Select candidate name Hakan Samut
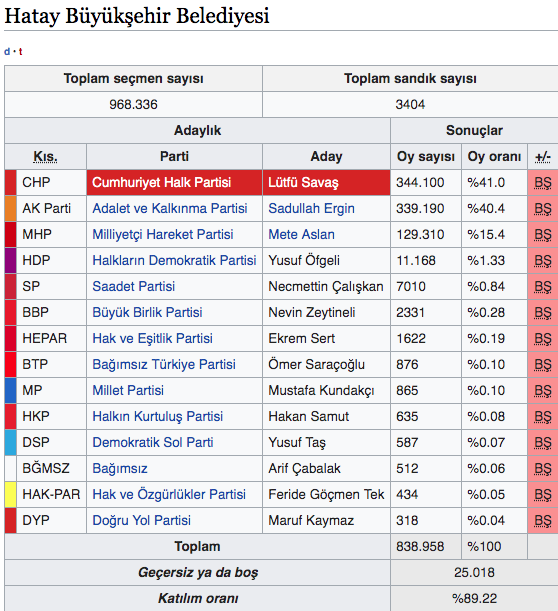The image size is (558, 611). point(308,416)
